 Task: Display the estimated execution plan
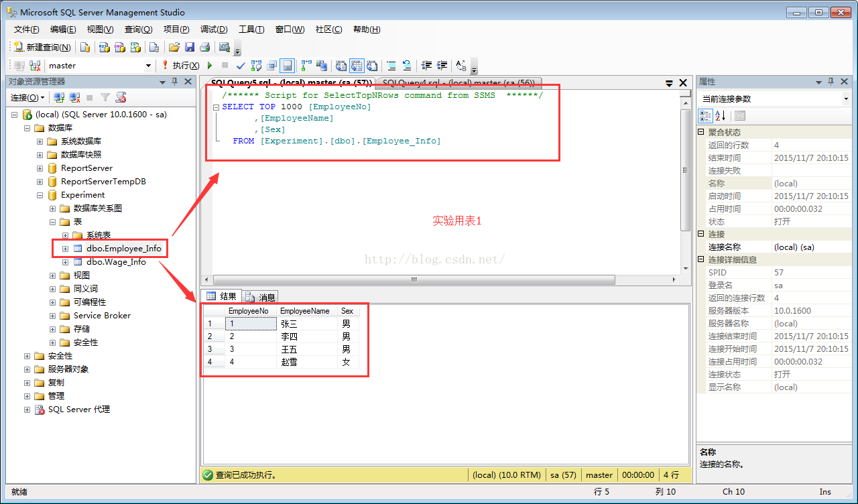pyautogui.click(x=256, y=66)
